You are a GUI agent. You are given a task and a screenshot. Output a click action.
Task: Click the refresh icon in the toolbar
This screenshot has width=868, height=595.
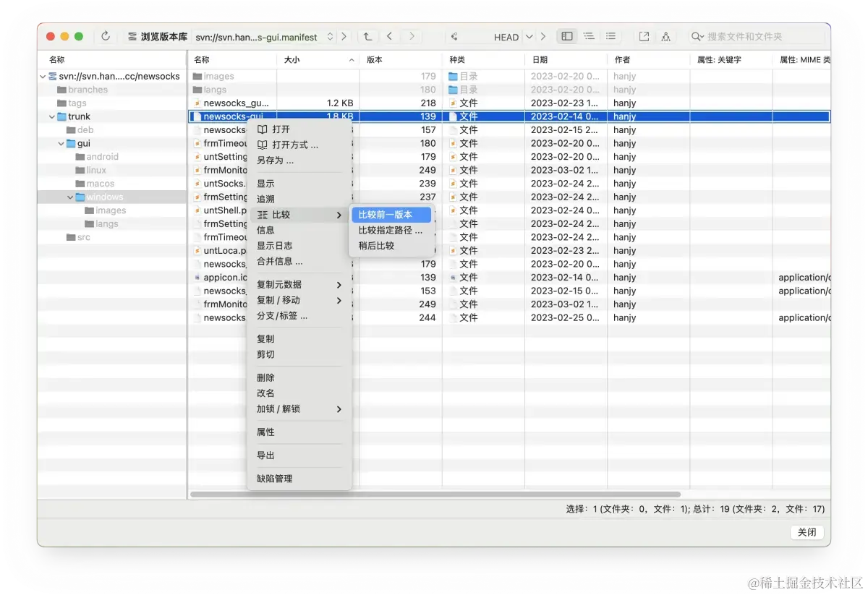pyautogui.click(x=106, y=36)
